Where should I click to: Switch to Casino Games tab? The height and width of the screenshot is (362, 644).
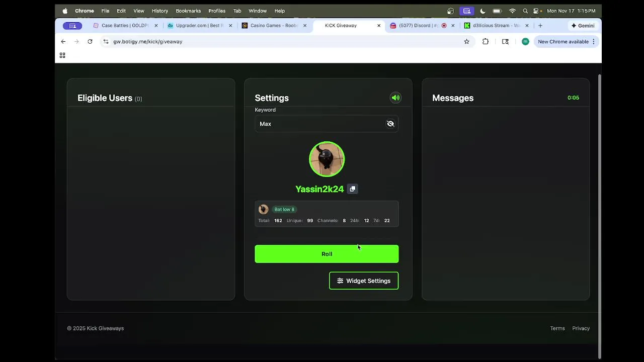[x=274, y=26]
